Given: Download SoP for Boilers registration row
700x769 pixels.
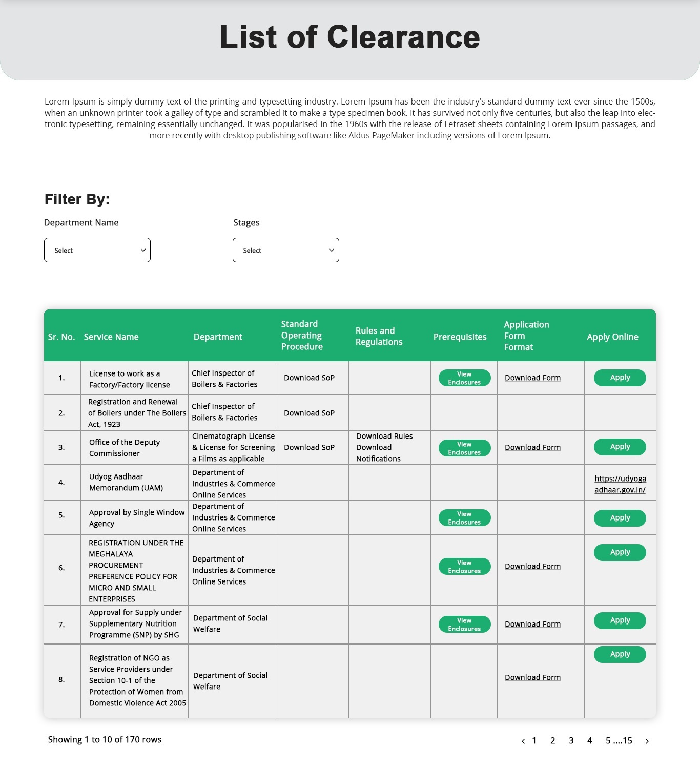Looking at the screenshot, I should tap(309, 413).
